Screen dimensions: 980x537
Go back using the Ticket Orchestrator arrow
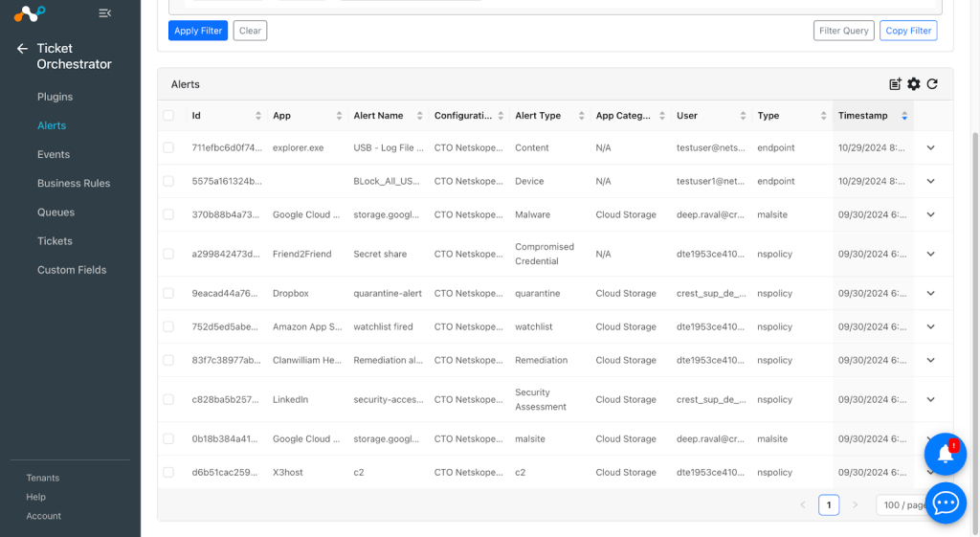pyautogui.click(x=23, y=48)
